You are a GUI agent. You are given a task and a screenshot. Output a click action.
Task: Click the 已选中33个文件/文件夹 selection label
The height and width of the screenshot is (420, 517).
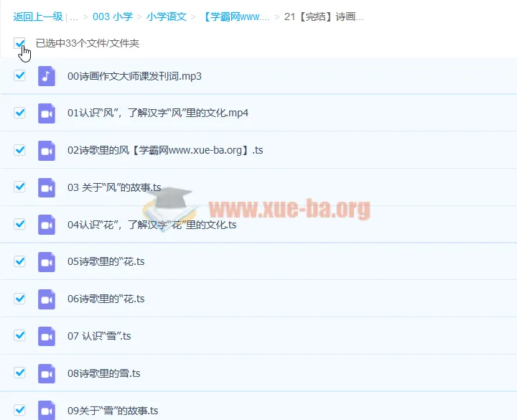(x=88, y=43)
